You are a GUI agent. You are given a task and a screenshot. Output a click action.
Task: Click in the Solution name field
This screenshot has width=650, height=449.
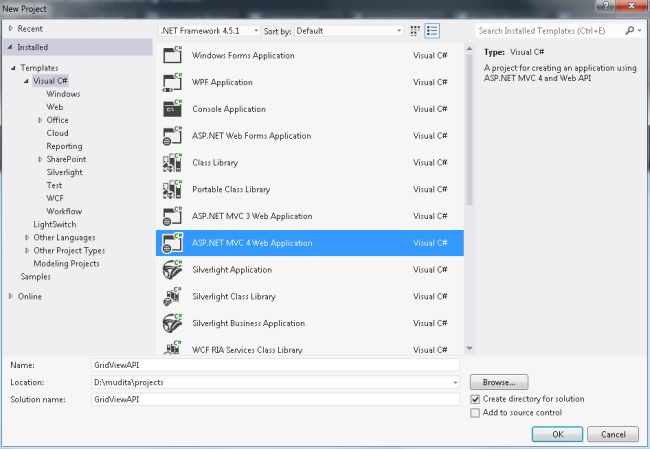[275, 399]
